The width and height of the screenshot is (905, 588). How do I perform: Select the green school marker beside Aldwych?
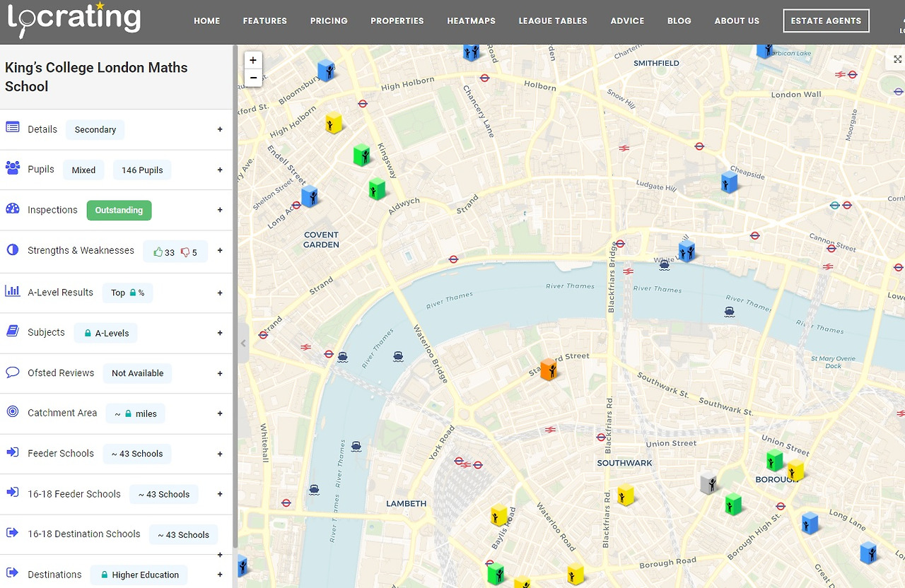(377, 189)
